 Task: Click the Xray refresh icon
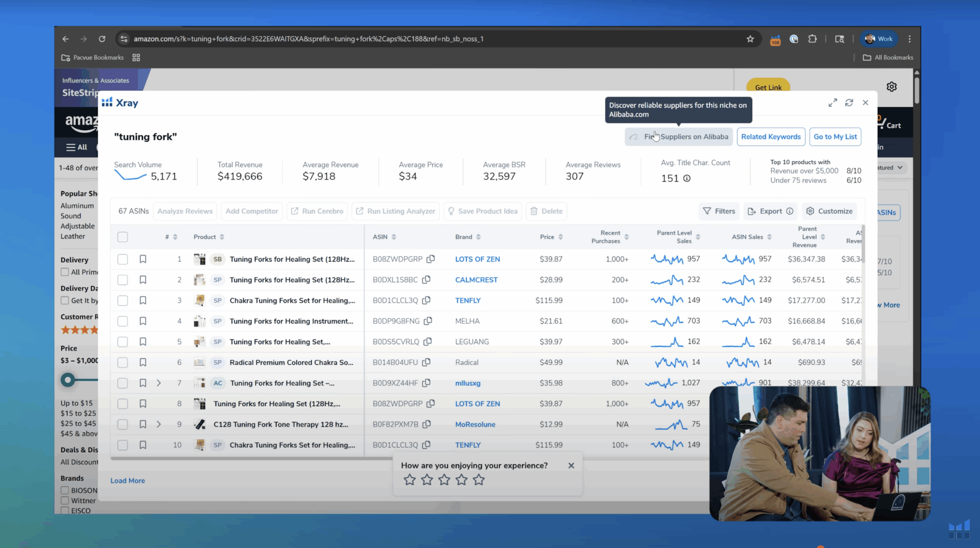click(x=849, y=103)
